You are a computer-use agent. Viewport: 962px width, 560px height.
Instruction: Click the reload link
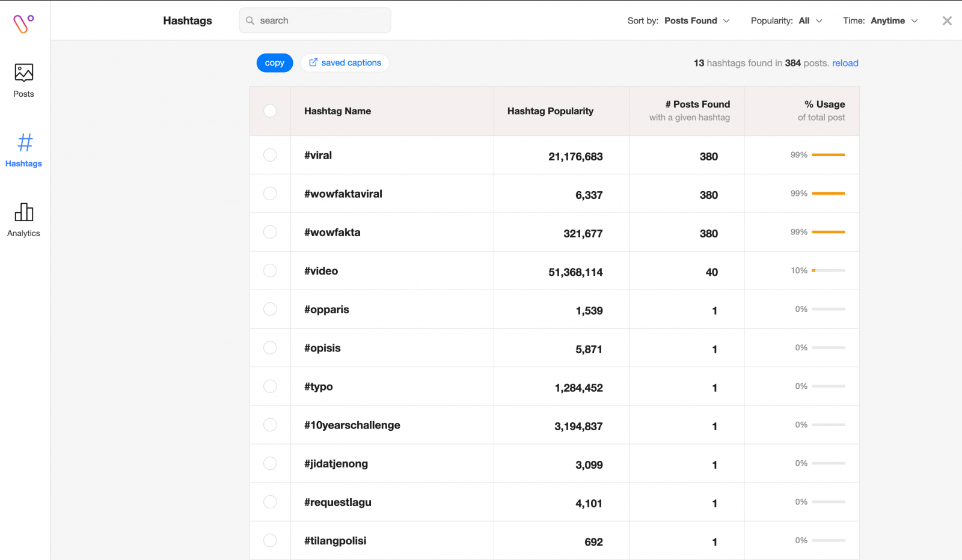(x=845, y=63)
